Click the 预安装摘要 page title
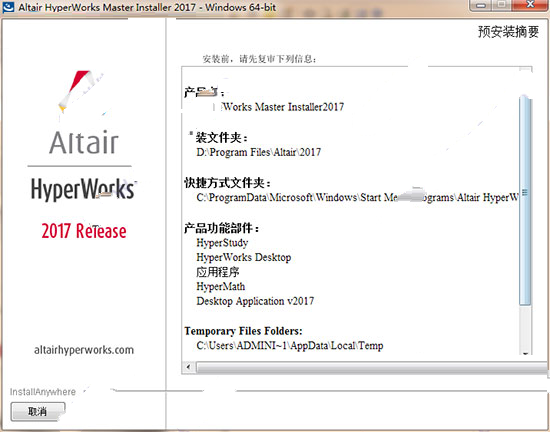Screen dimensions: 550x432 pos(508,32)
